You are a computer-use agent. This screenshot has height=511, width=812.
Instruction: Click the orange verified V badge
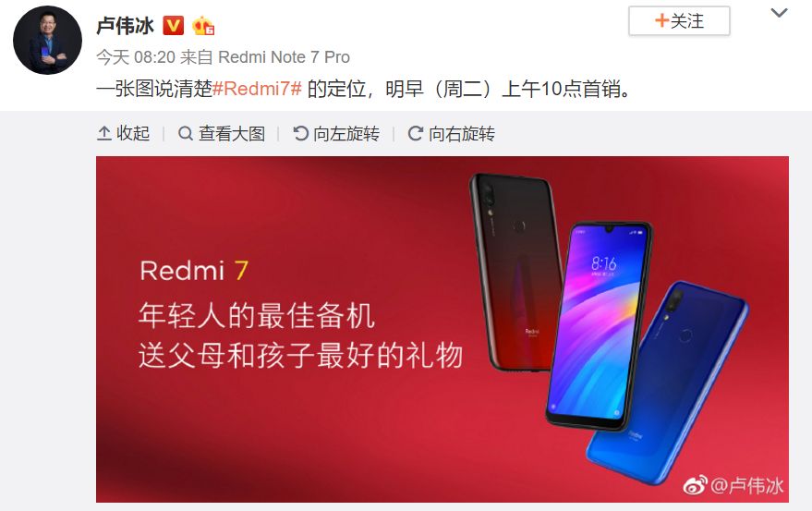174,25
